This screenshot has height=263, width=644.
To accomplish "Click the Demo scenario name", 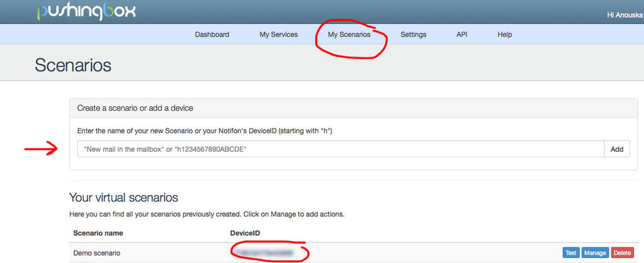I will (96, 253).
